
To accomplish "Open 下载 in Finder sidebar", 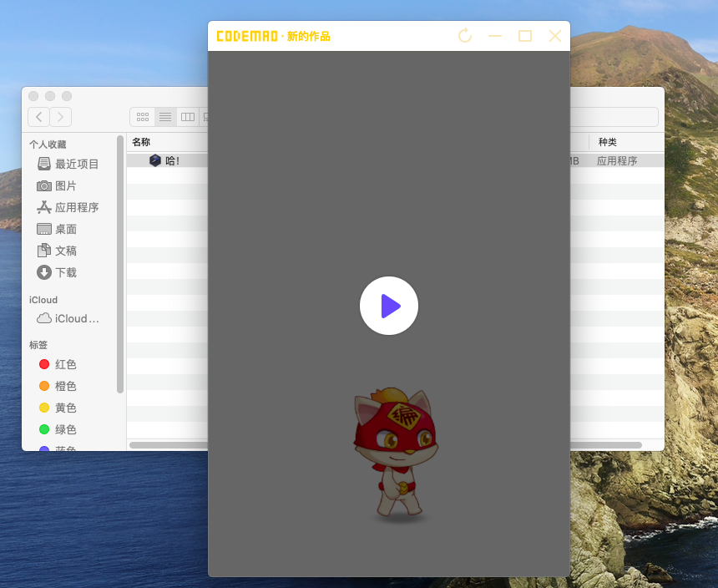I will tap(57, 272).
